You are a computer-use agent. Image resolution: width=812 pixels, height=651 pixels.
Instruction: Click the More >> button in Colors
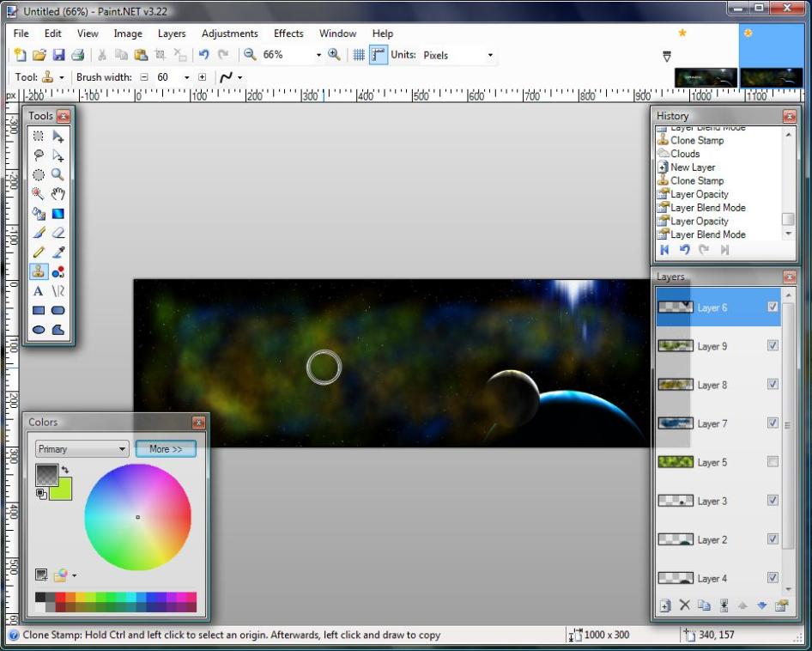click(x=166, y=449)
